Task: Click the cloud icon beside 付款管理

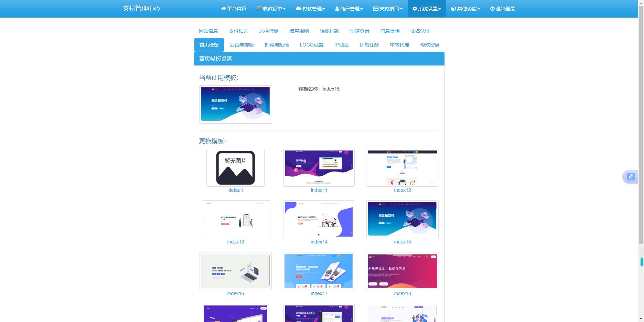Action: point(299,9)
